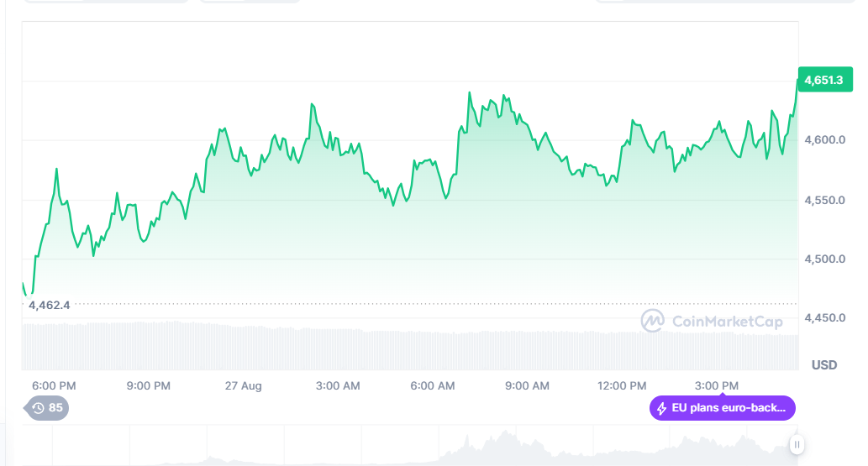
Task: Grab the range slider handle at right edge
Action: (796, 444)
